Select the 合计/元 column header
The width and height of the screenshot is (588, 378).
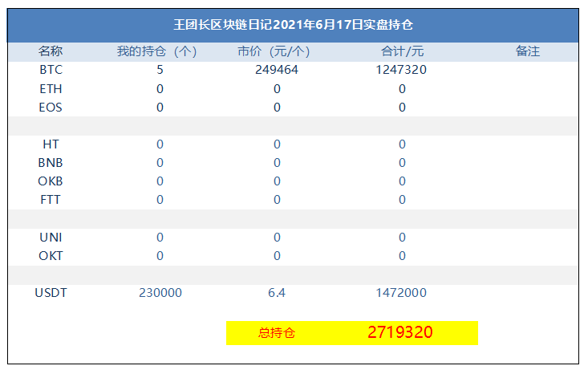point(402,51)
